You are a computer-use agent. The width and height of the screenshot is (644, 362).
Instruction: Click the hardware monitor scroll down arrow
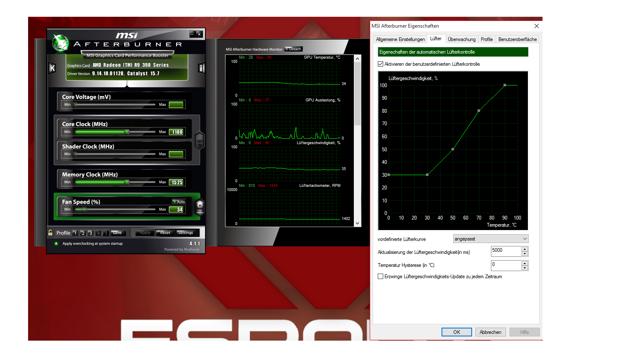click(x=358, y=223)
